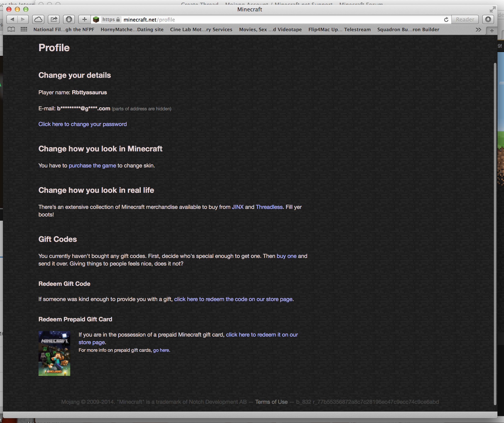
Task: Open the prepaid gift cards go here link
Action: click(161, 350)
